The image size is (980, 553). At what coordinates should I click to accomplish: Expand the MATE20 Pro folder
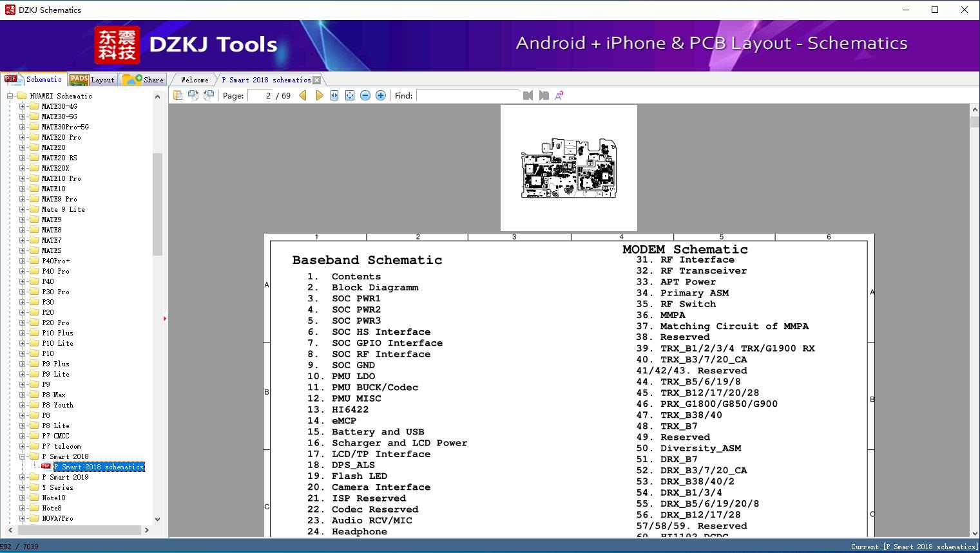(x=22, y=137)
